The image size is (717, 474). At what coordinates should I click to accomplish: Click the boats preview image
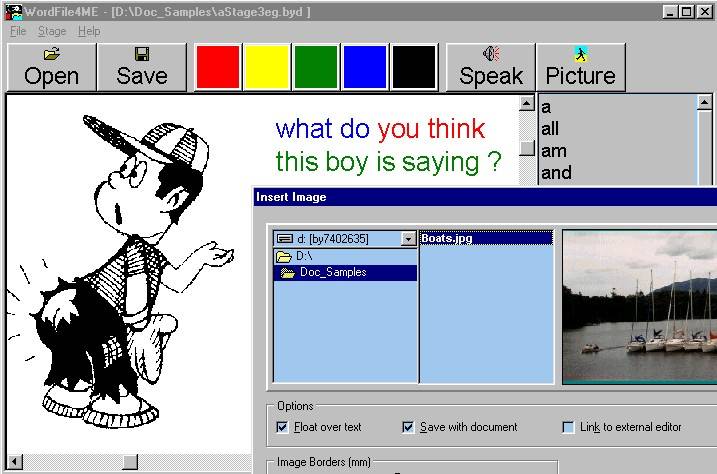pos(639,307)
